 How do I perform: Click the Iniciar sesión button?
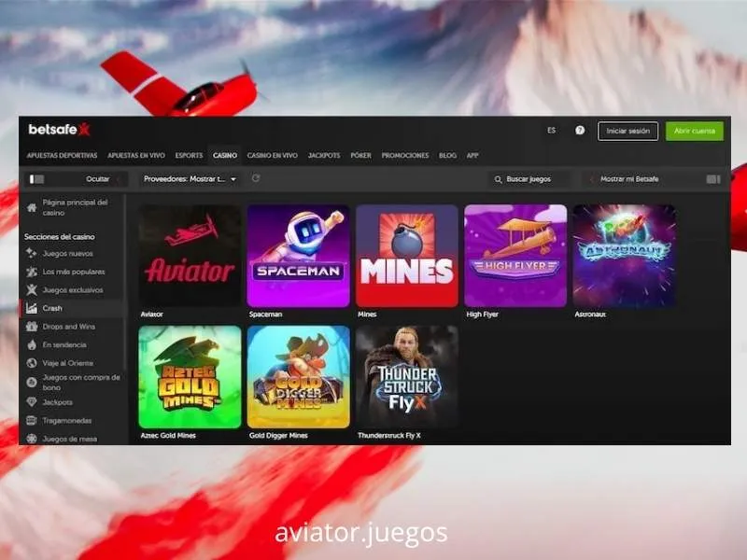pos(627,131)
